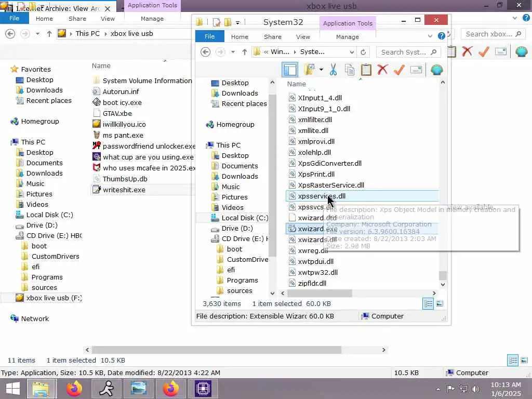Image resolution: width=532 pixels, height=399 pixels.
Task: Open System32 quick access toolbar dropdown
Action: tap(237, 22)
